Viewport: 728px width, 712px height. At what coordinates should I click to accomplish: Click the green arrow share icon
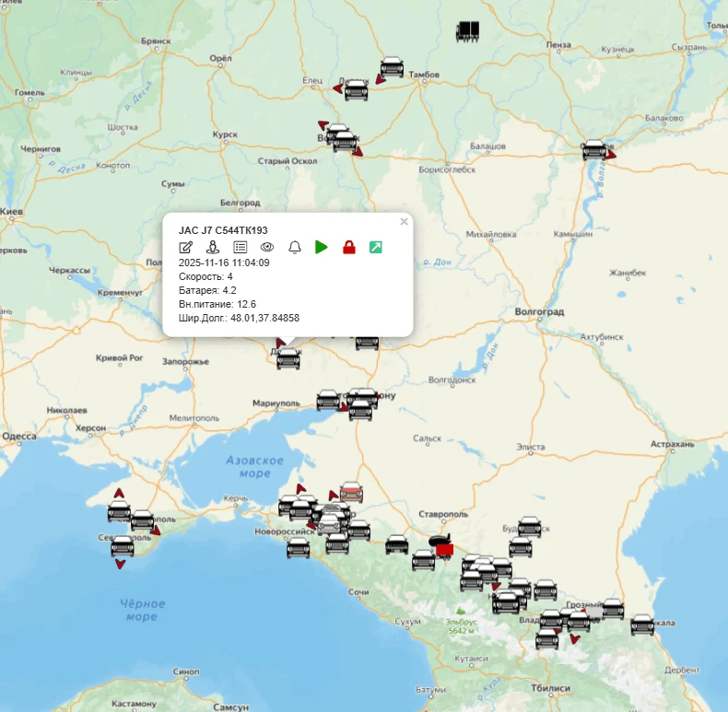[376, 247]
